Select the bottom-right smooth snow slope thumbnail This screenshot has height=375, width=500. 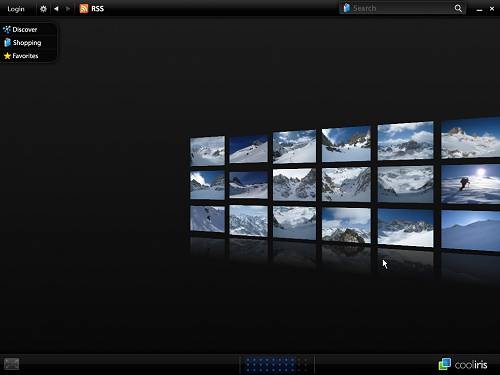click(470, 230)
